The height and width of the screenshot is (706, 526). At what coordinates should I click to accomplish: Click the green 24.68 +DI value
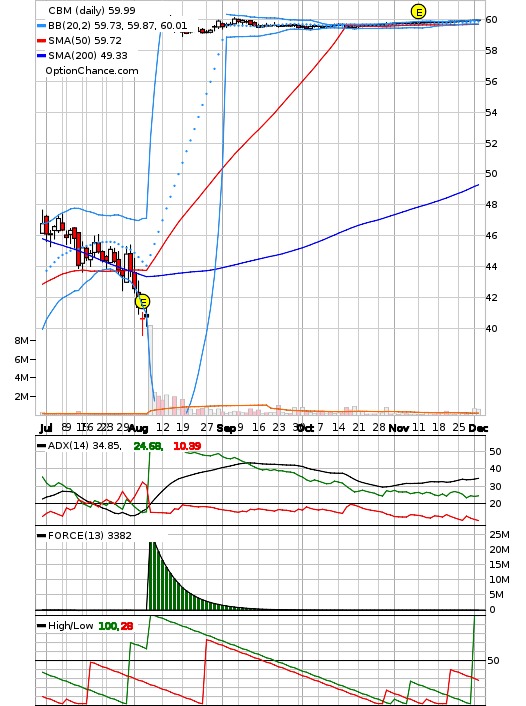coord(147,446)
